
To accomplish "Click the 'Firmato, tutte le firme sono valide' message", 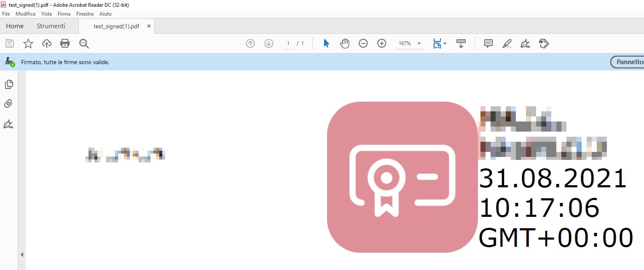I will (x=65, y=62).
